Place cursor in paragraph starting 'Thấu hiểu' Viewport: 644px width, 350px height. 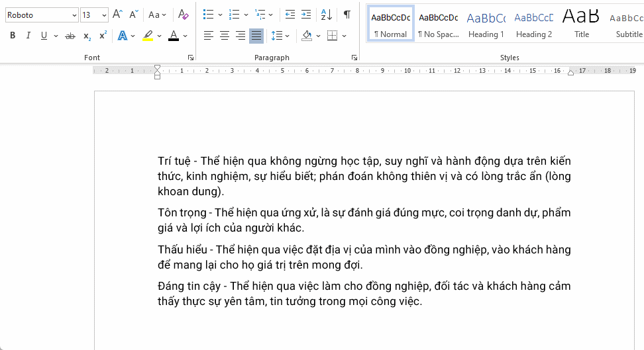coord(364,257)
